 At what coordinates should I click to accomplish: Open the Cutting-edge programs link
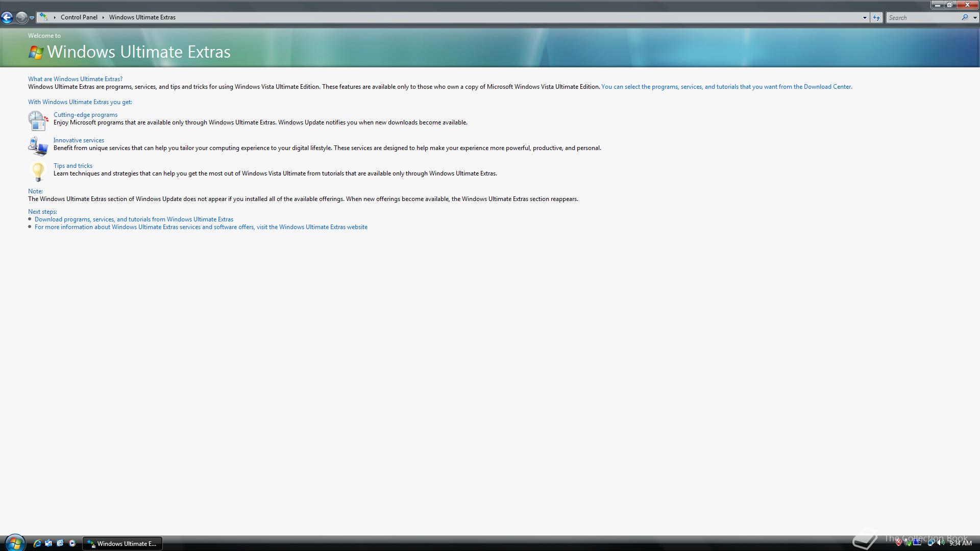(85, 115)
